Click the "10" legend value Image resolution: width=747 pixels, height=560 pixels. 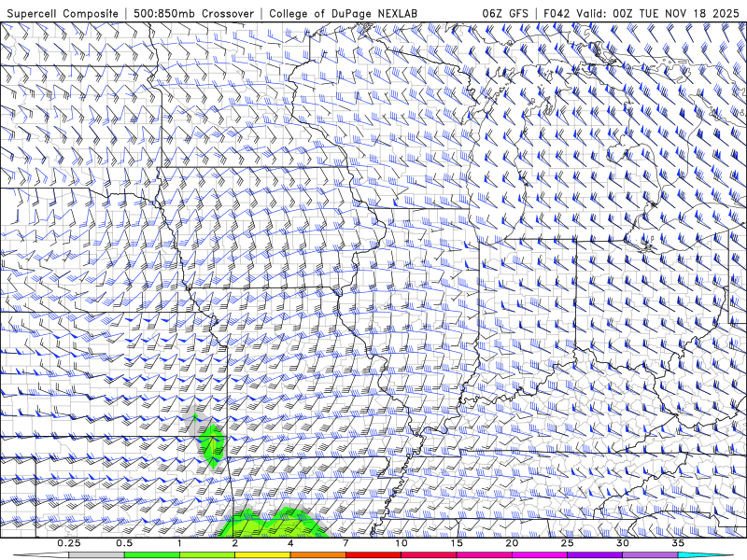click(402, 543)
